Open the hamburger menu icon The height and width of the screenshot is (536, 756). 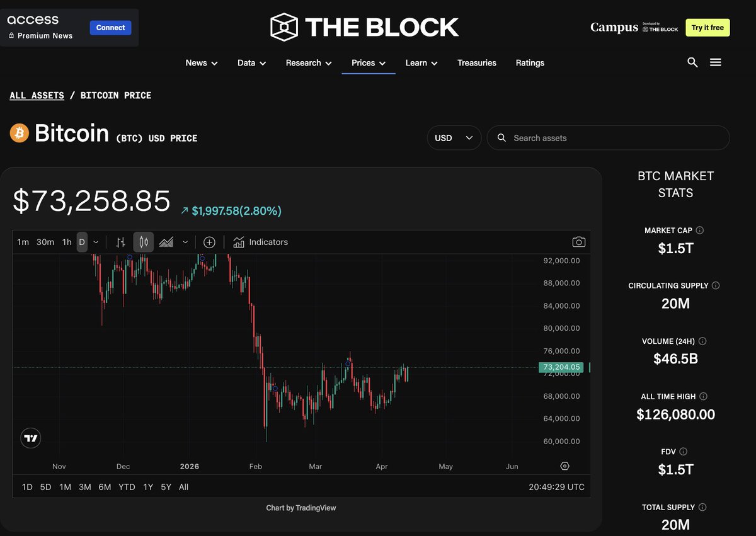(715, 62)
